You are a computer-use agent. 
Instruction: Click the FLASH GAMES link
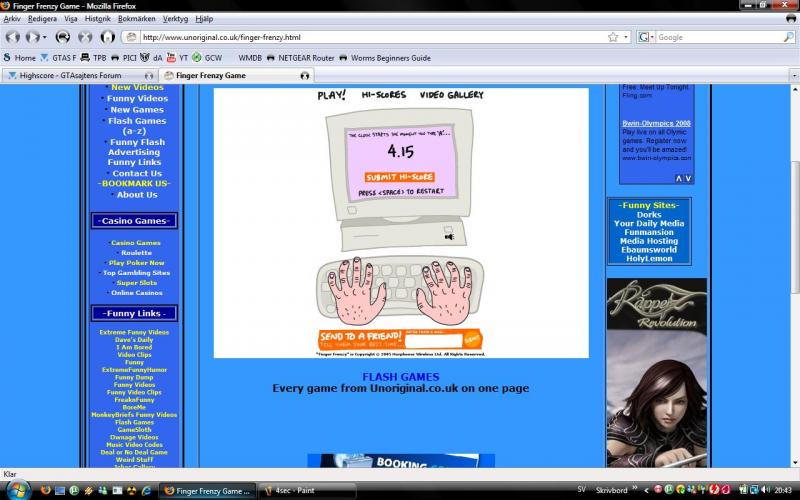(400, 377)
